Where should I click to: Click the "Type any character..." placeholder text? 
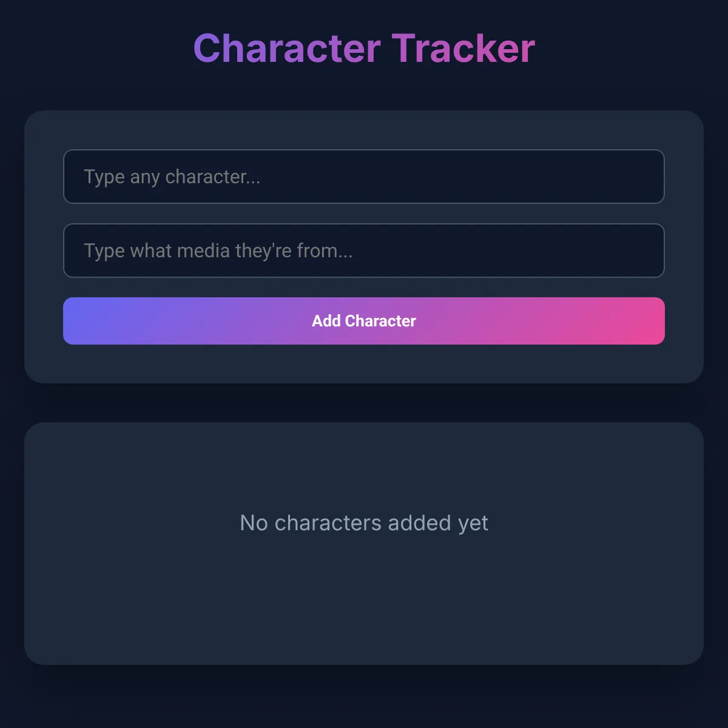click(x=172, y=177)
